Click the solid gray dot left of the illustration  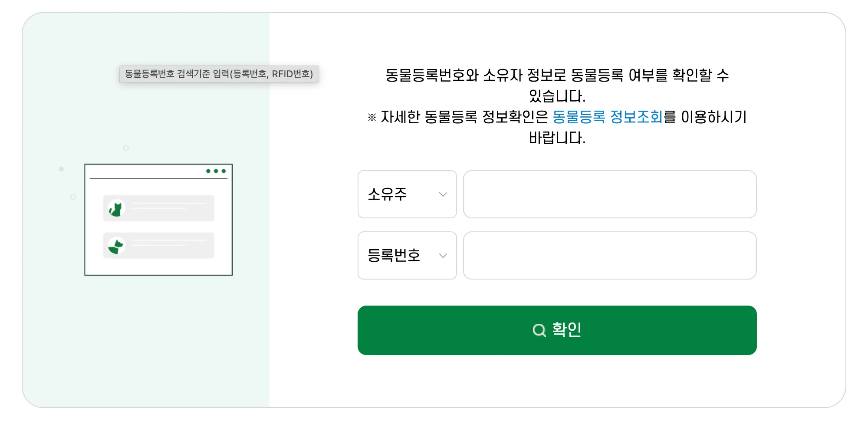(x=61, y=169)
